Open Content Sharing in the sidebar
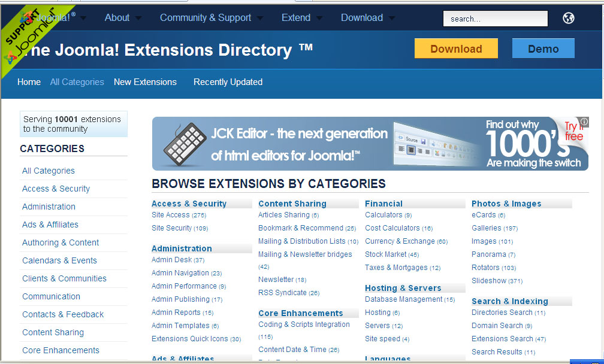This screenshot has height=364, width=604. pos(53,332)
